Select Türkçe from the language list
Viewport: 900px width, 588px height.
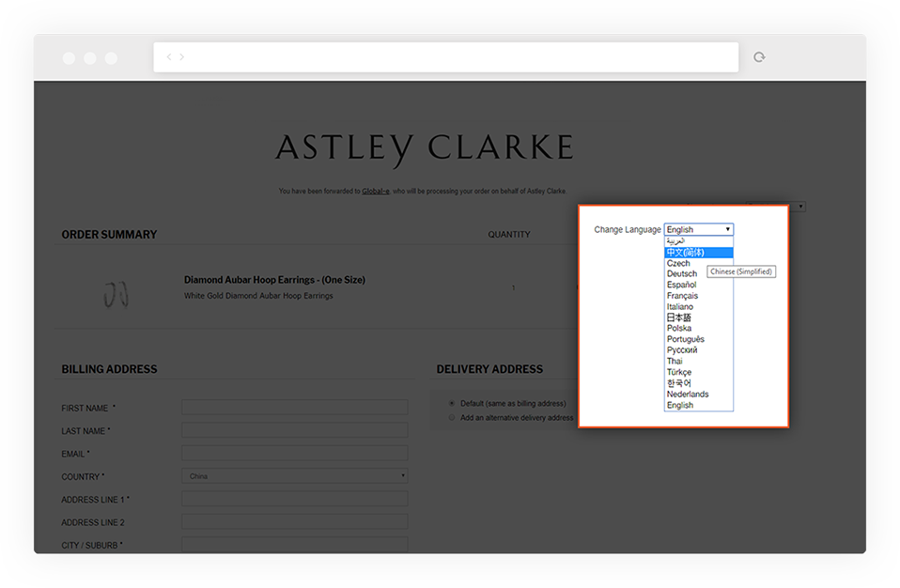pyautogui.click(x=699, y=372)
